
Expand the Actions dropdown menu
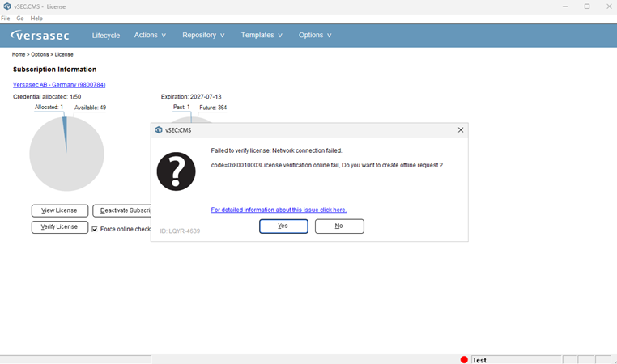[150, 35]
